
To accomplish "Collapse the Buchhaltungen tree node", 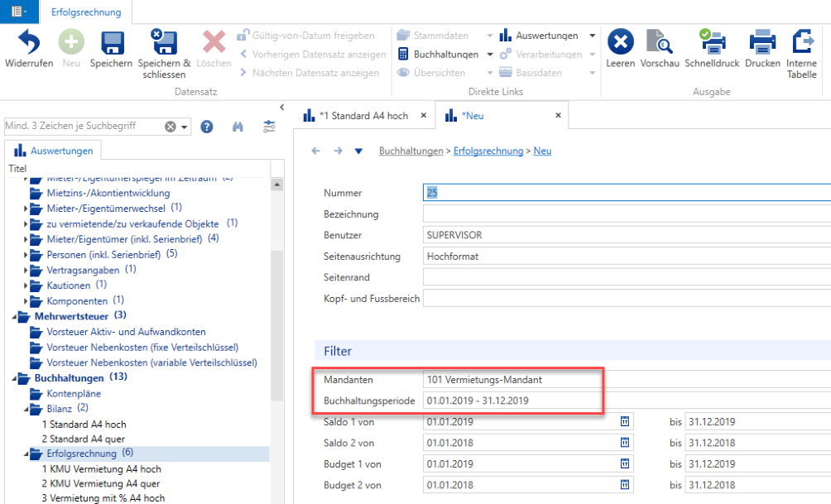I will 14,380.
